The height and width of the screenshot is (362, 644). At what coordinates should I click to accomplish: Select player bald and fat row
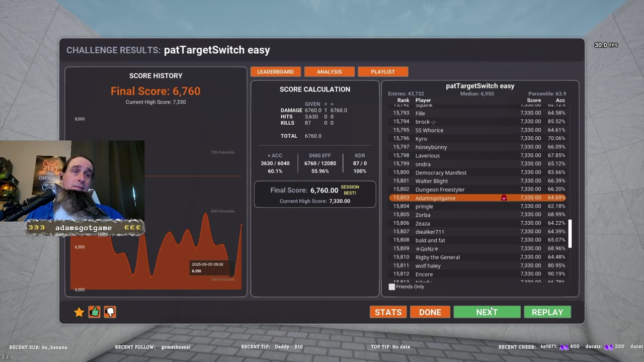(x=477, y=240)
